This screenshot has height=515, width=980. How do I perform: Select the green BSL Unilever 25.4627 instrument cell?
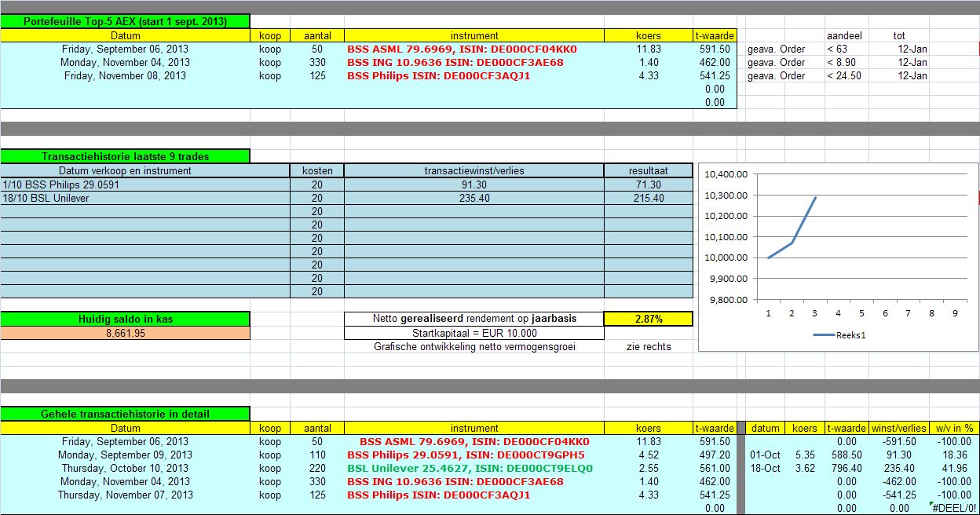pyautogui.click(x=470, y=468)
